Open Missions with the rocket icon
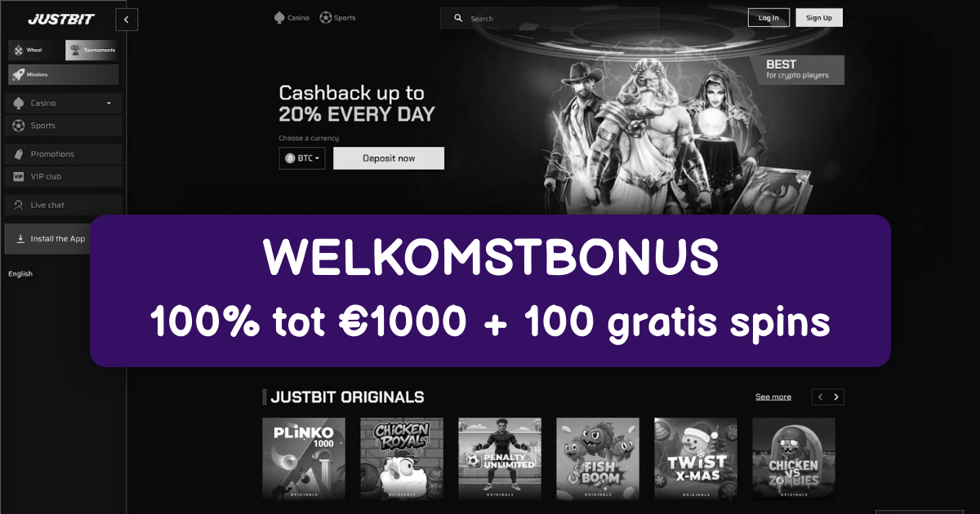 (x=63, y=74)
